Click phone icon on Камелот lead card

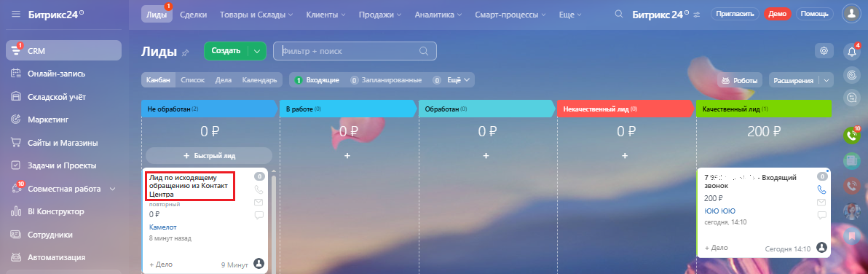tap(259, 189)
